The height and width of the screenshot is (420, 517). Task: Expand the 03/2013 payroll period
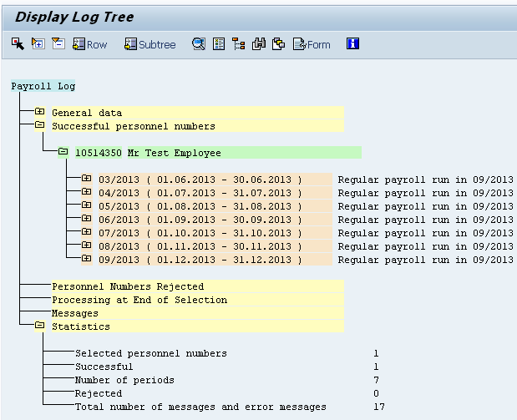pyautogui.click(x=86, y=180)
